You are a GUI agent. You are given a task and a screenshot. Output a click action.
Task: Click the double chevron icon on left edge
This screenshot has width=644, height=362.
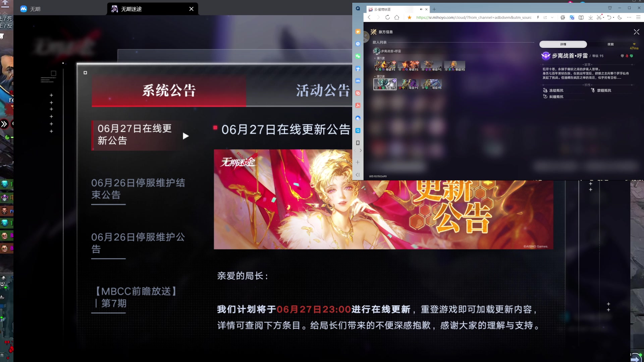point(4,124)
